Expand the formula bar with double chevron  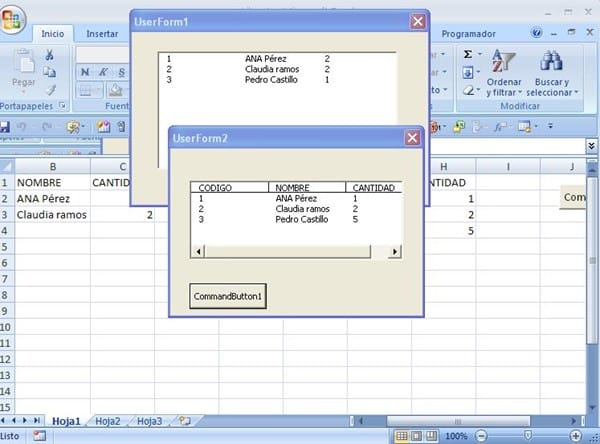pos(591,146)
